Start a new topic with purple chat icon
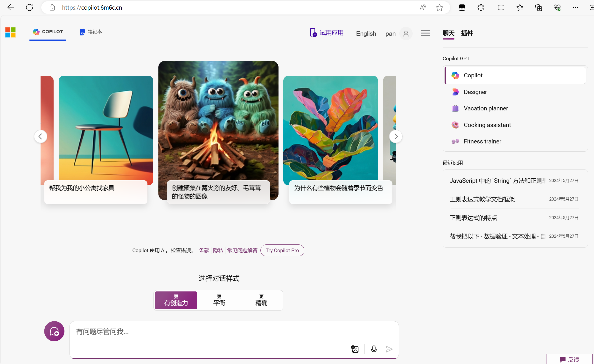The width and height of the screenshot is (594, 364). [x=54, y=331]
